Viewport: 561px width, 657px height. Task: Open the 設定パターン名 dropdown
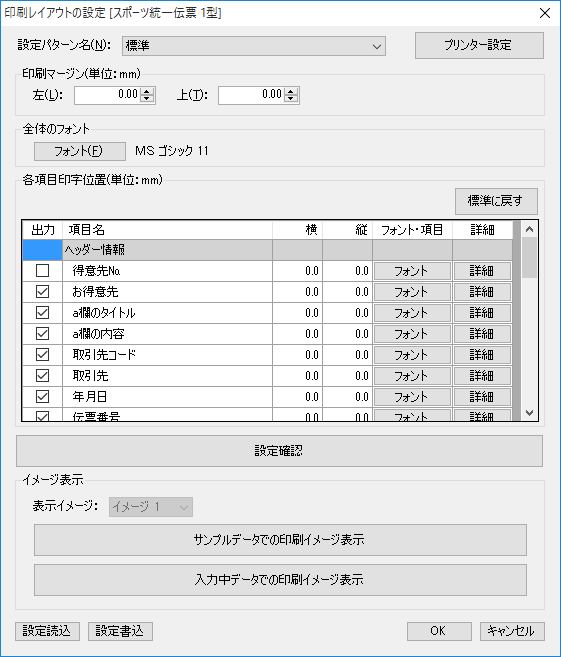pos(254,46)
